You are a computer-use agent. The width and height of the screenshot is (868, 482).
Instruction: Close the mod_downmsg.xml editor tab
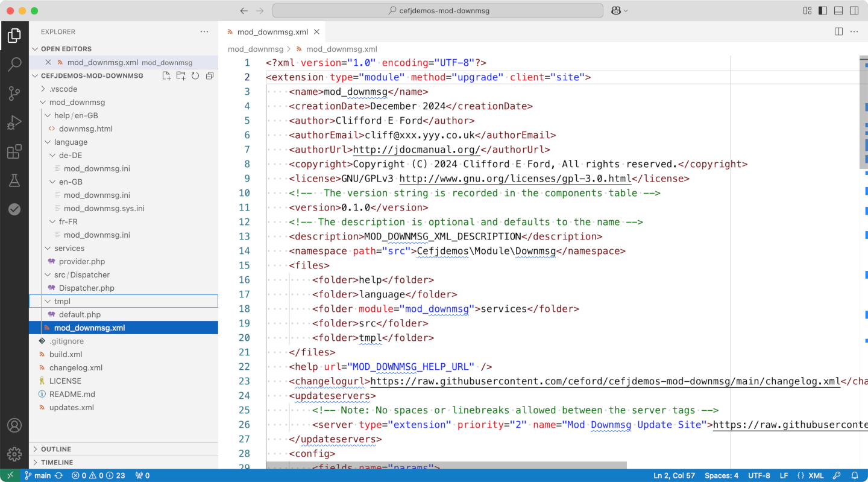pyautogui.click(x=316, y=32)
